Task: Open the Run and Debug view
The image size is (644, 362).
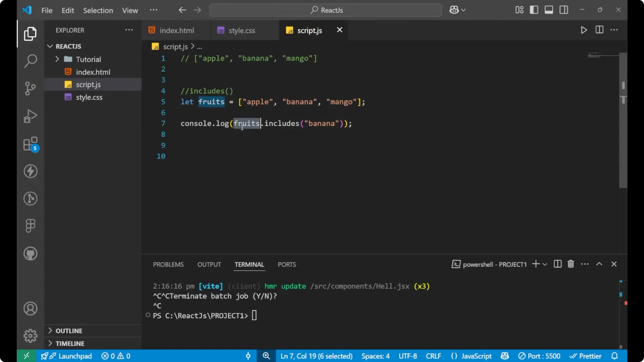Action: 30,116
